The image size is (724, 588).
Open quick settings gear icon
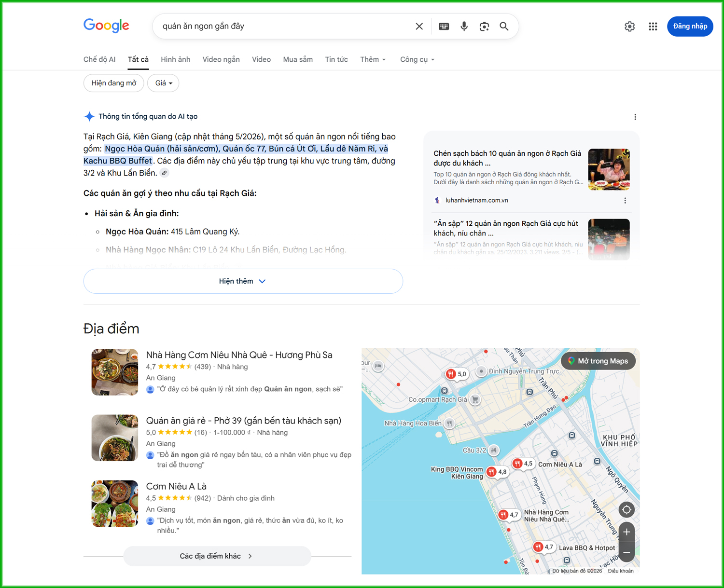[629, 27]
